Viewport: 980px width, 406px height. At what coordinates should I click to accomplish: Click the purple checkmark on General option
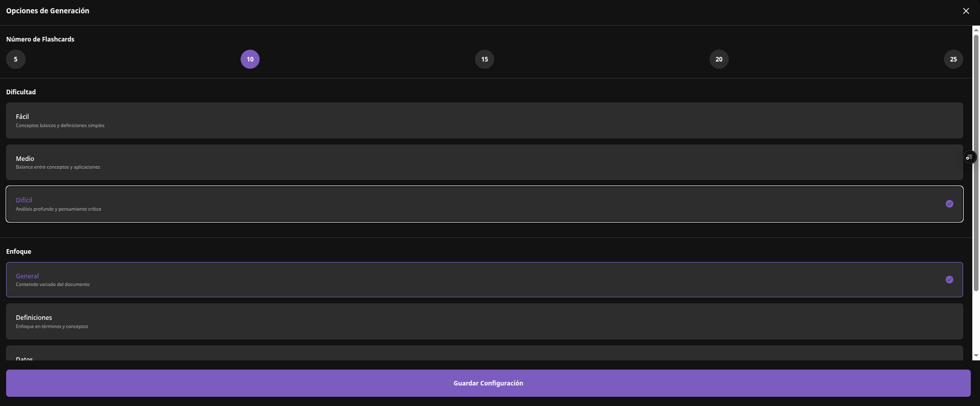pos(950,279)
